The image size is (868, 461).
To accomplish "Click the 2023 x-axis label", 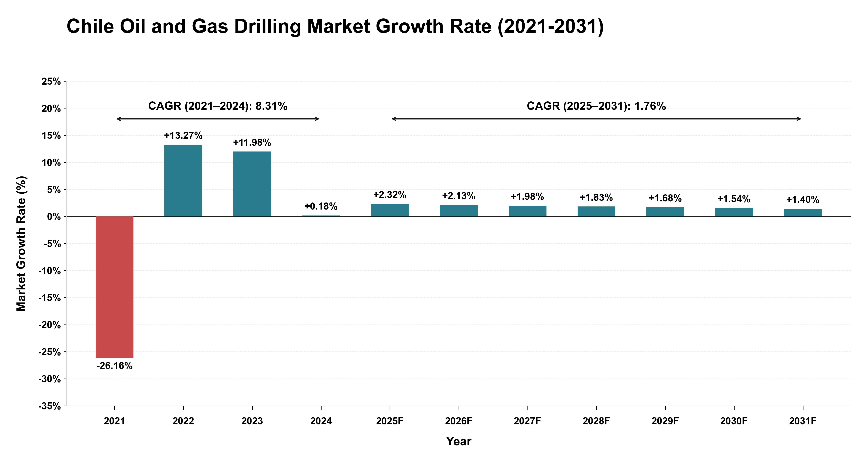I will coord(252,421).
